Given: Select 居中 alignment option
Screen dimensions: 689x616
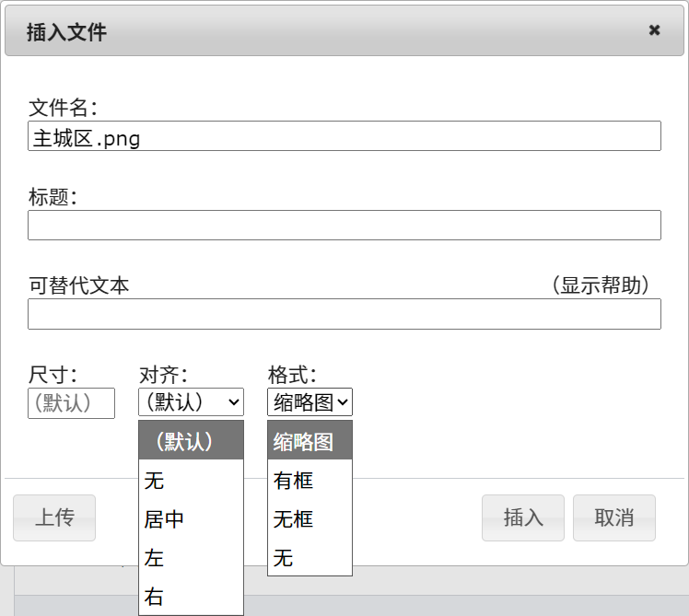Looking at the screenshot, I should (191, 519).
